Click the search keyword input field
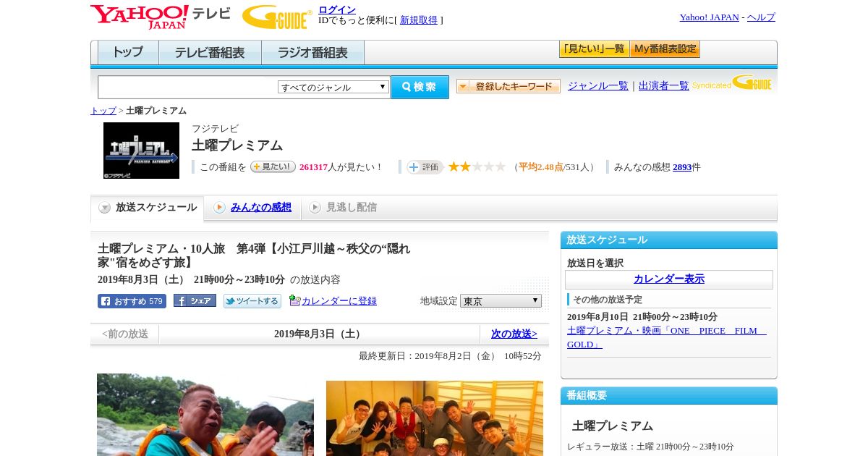Viewport: 868px width, 456px height. 187,87
